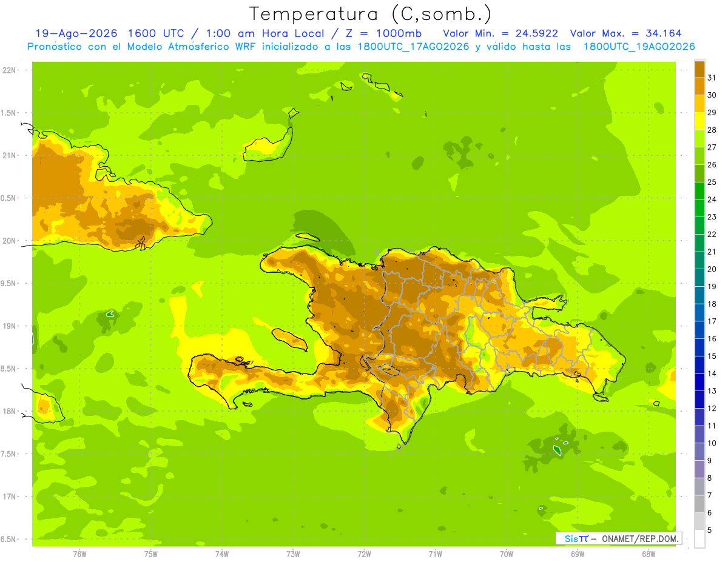This screenshot has width=728, height=562.
Task: Select the "1800UTC_19AGO2026" valid-until time
Action: coord(639,47)
